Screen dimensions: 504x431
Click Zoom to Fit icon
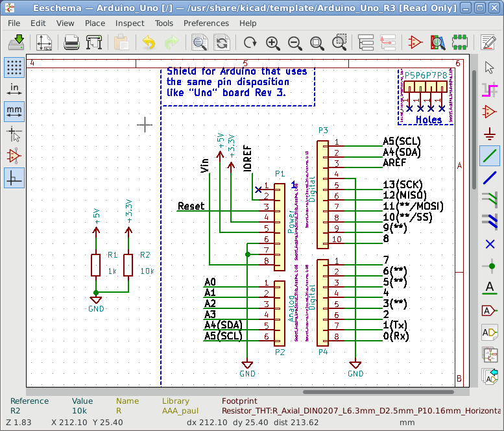point(317,42)
